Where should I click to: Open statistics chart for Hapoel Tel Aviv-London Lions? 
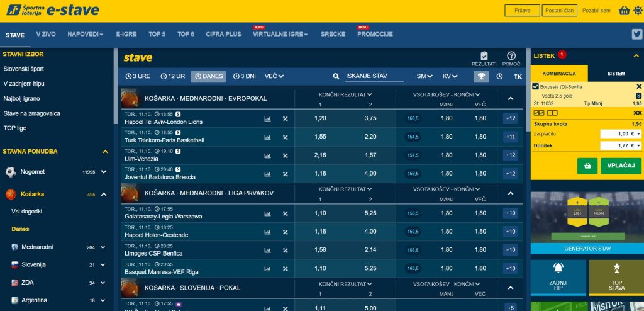tap(267, 118)
